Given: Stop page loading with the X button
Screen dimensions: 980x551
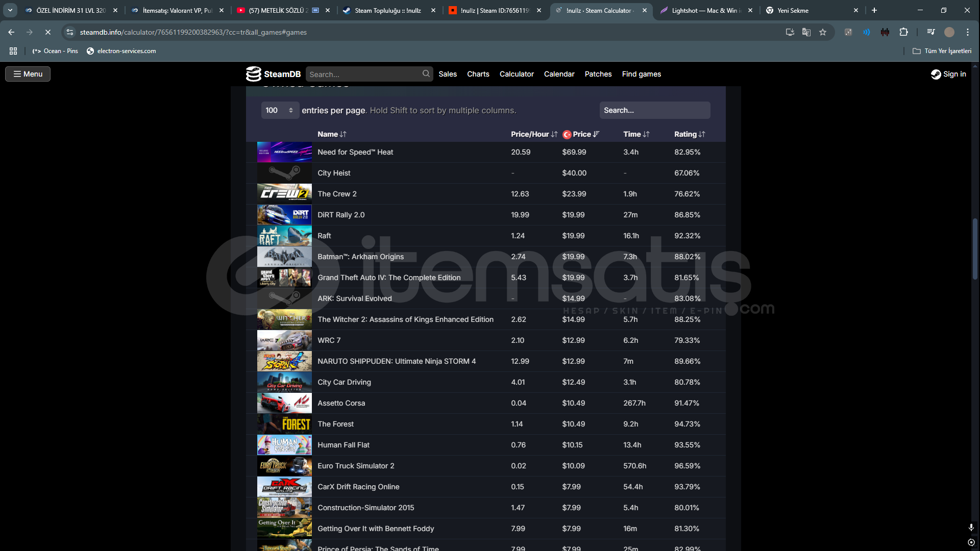Looking at the screenshot, I should 48,32.
